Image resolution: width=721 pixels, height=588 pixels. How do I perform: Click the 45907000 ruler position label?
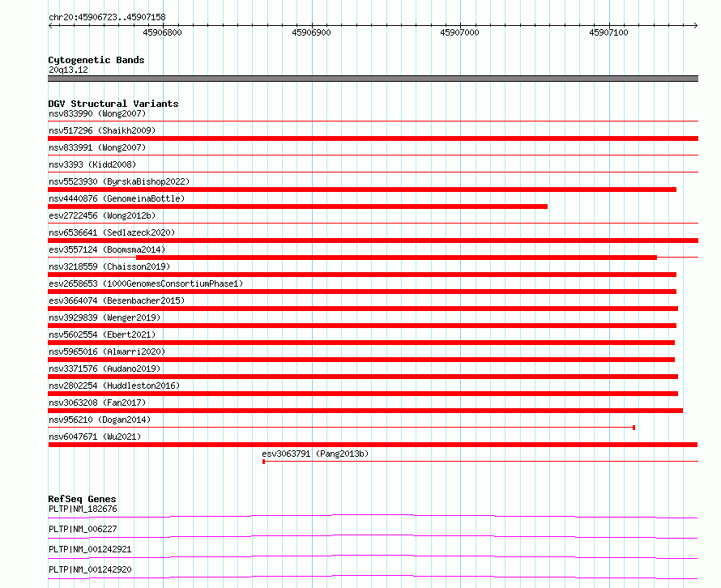coord(460,32)
